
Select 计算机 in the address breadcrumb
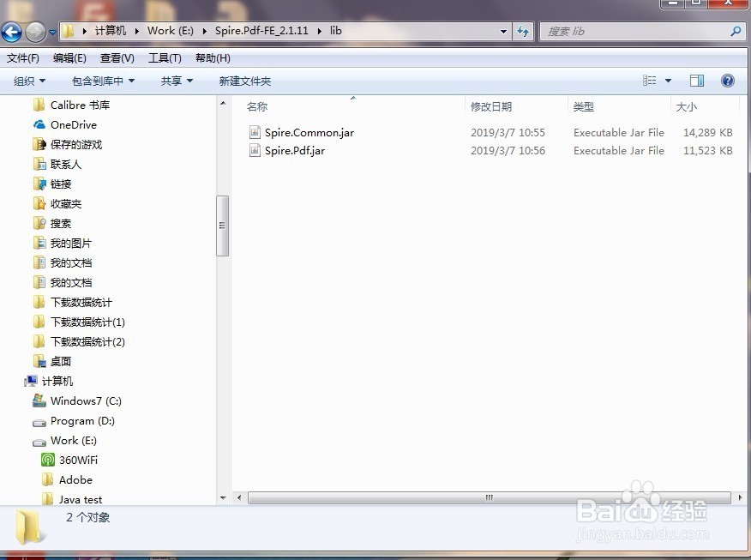coord(111,31)
